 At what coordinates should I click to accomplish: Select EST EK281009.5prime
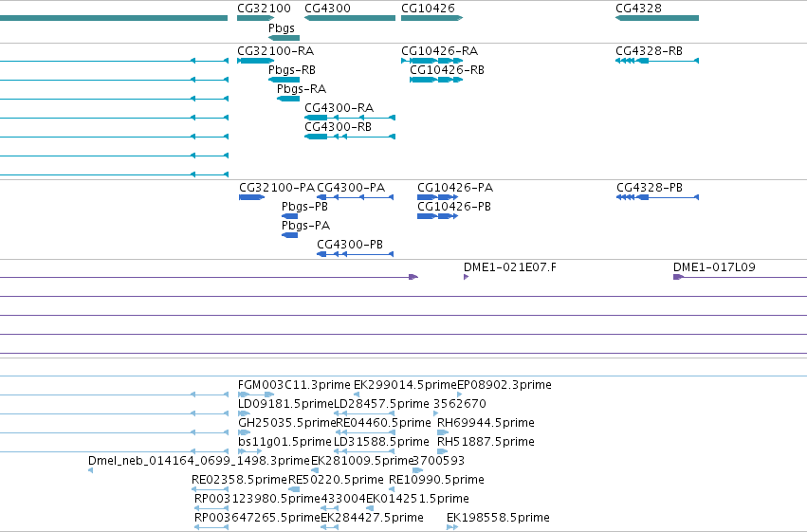coord(362,461)
